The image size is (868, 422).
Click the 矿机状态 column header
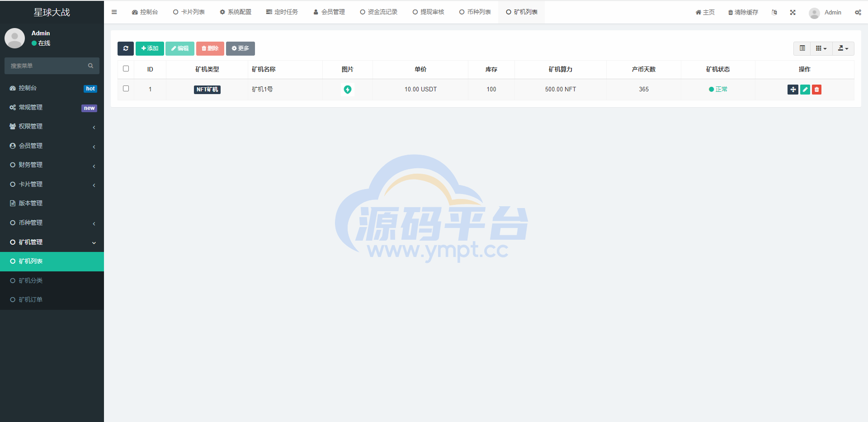click(x=718, y=69)
